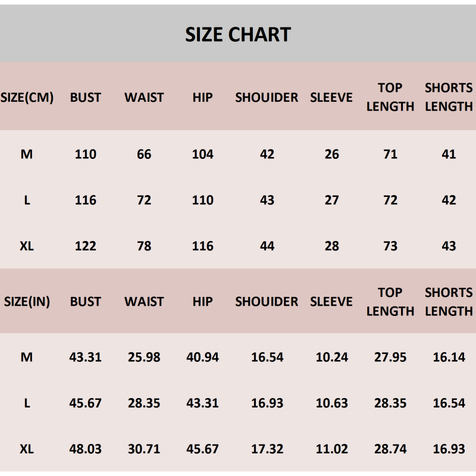
Task: Select the sleeve value 11.02
Action: click(332, 449)
